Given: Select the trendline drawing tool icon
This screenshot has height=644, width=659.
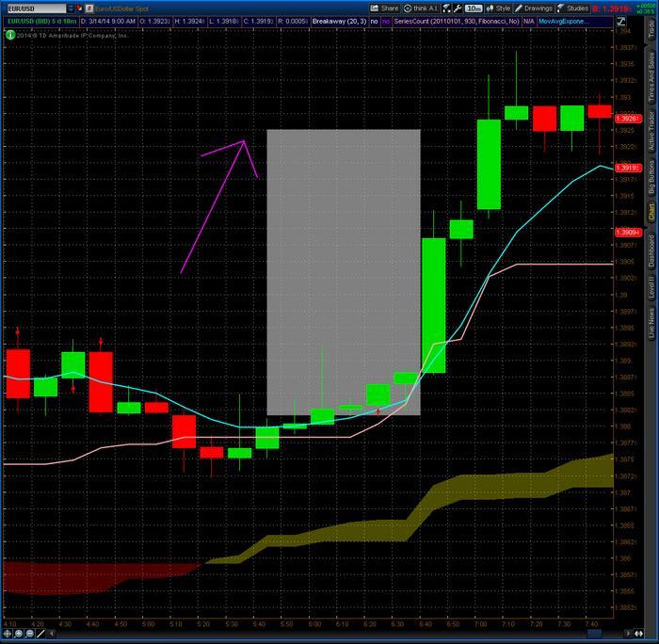Looking at the screenshot, I should (40, 634).
